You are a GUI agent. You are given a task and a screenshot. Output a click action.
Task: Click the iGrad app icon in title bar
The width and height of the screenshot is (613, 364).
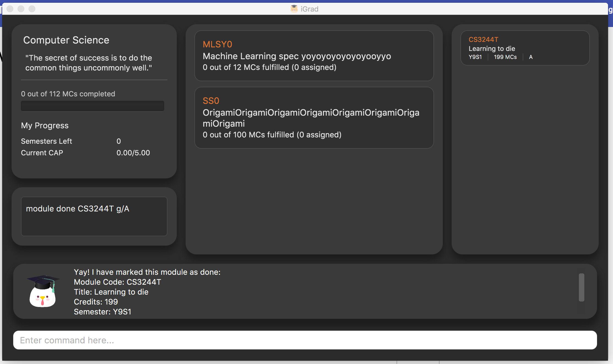[294, 9]
